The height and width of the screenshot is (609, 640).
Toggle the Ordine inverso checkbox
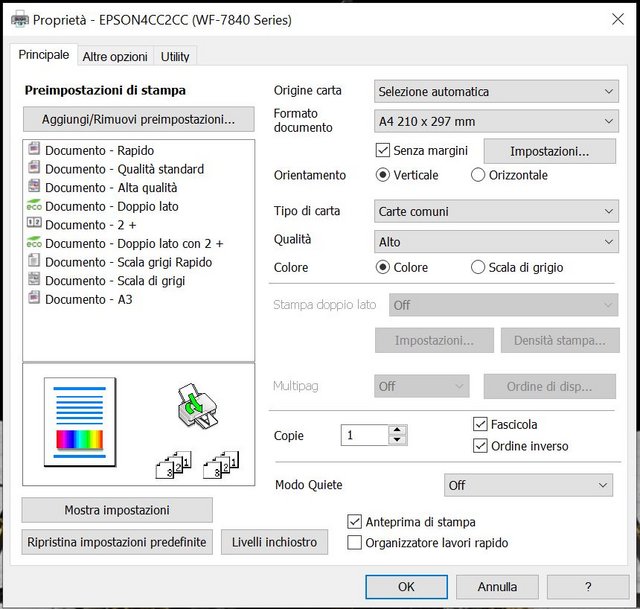[x=480, y=446]
